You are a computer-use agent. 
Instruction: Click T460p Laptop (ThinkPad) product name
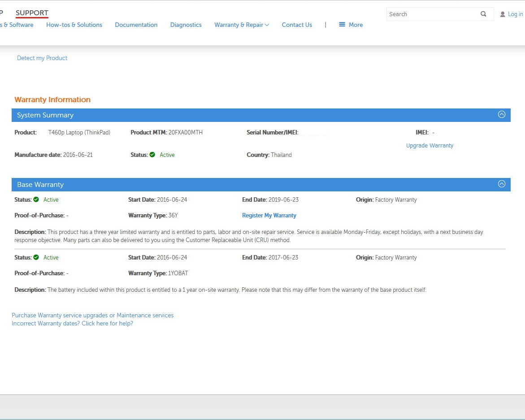point(79,132)
